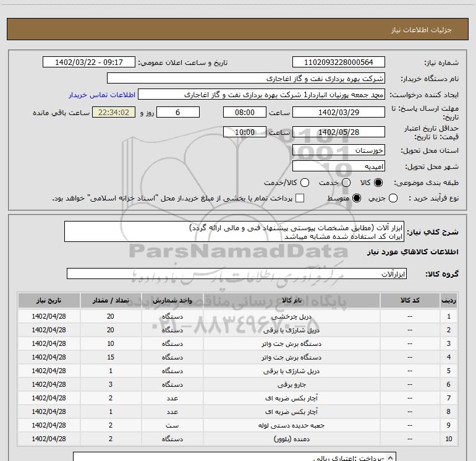Select دریل شارژی یا برقی in row 2
476x461 pixels.
pyautogui.click(x=291, y=330)
